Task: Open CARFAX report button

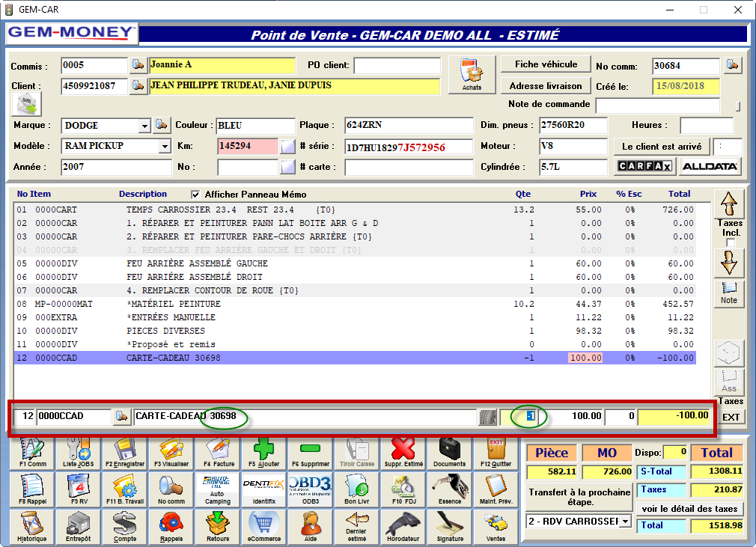Action: pos(644,166)
